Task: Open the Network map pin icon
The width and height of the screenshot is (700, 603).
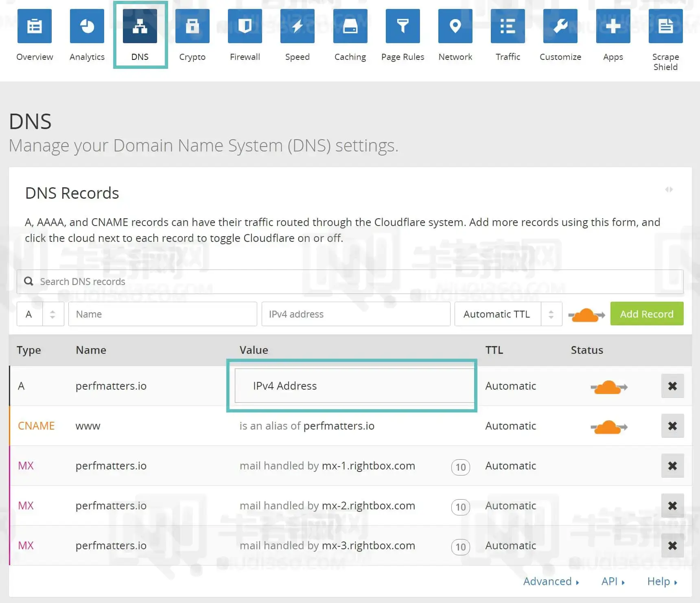Action: pyautogui.click(x=455, y=26)
